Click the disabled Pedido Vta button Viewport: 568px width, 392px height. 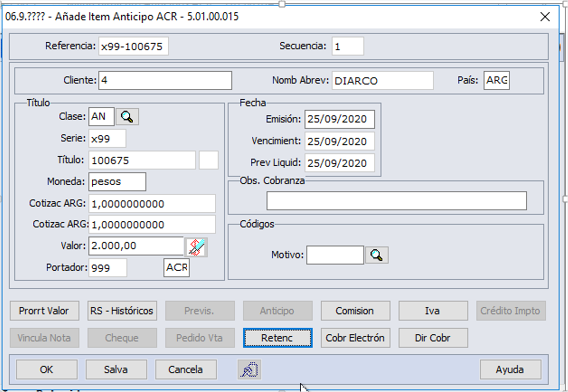pos(200,338)
